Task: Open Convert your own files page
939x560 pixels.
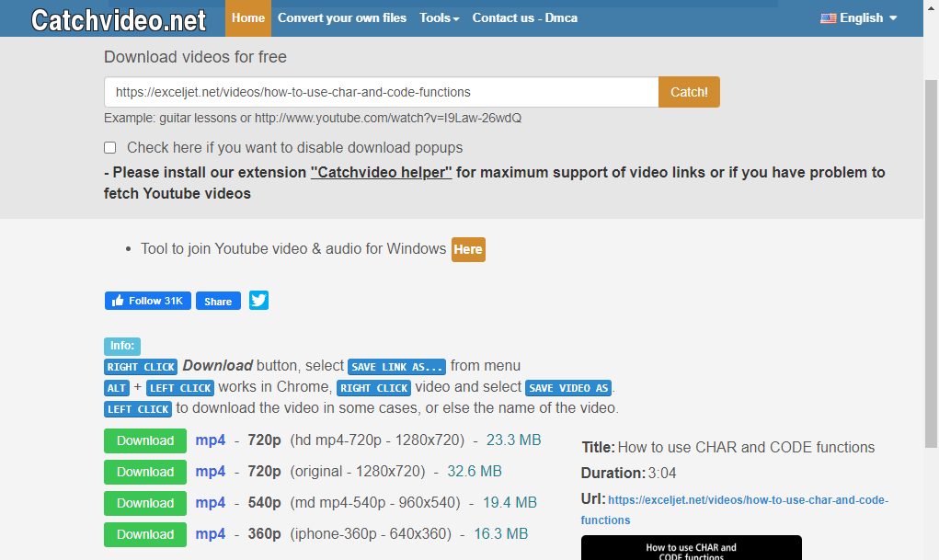Action: pyautogui.click(x=342, y=17)
